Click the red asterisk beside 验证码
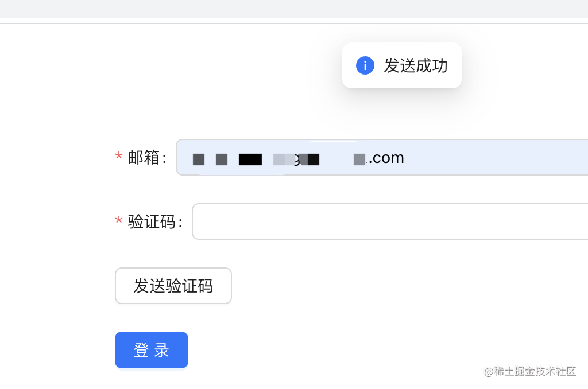This screenshot has height=389, width=588. (x=119, y=221)
